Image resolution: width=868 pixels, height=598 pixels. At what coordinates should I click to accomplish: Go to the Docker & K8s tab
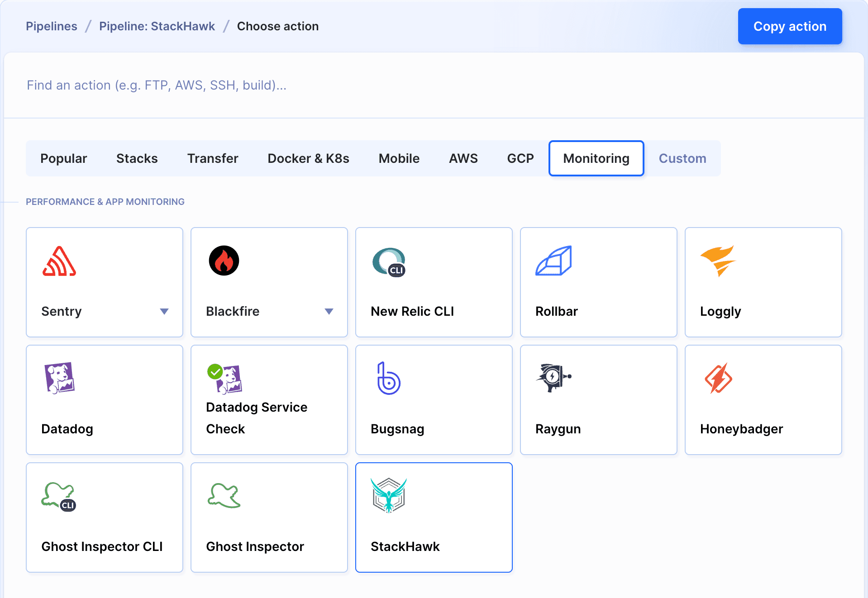(309, 158)
